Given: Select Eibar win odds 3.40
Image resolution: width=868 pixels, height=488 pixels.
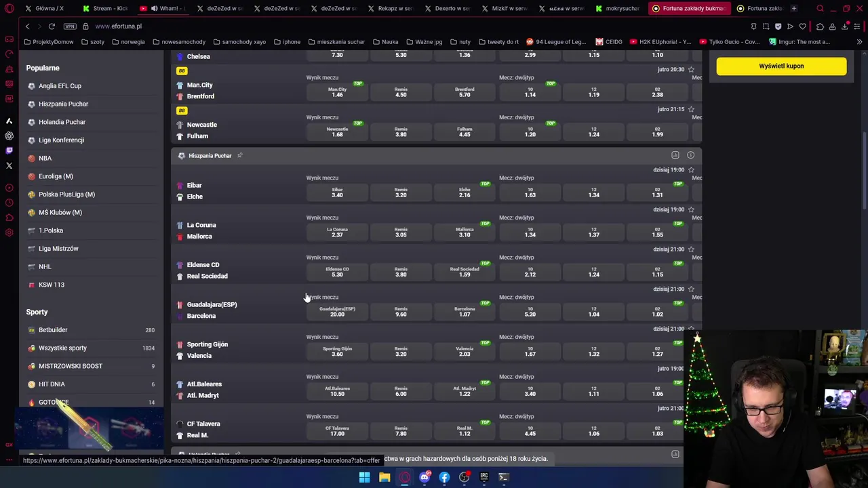Looking at the screenshot, I should [x=337, y=192].
